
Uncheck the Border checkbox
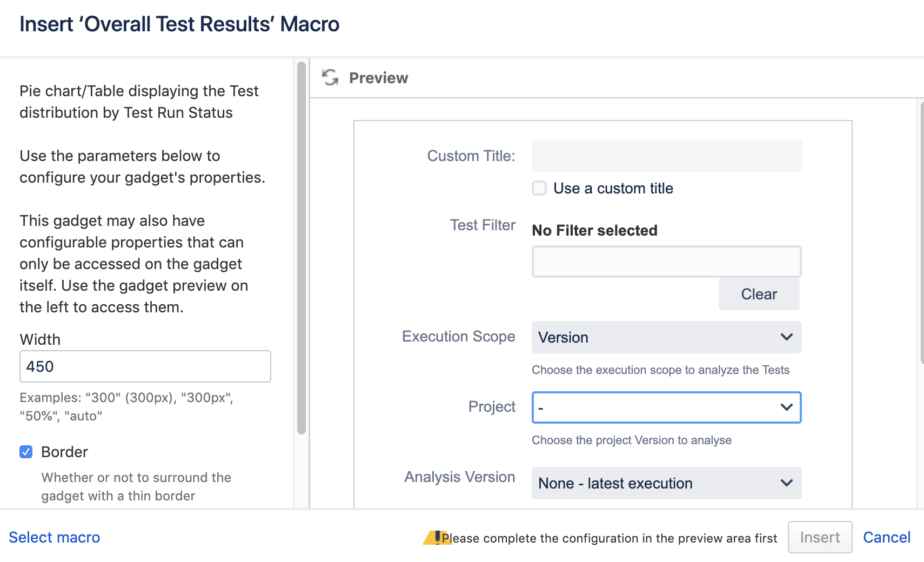pyautogui.click(x=26, y=452)
